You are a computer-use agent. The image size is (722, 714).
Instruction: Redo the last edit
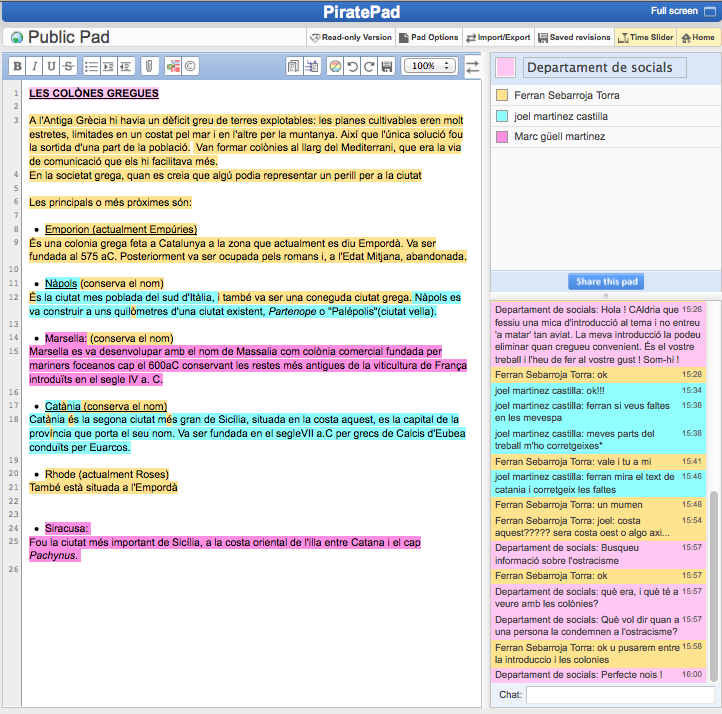point(369,67)
